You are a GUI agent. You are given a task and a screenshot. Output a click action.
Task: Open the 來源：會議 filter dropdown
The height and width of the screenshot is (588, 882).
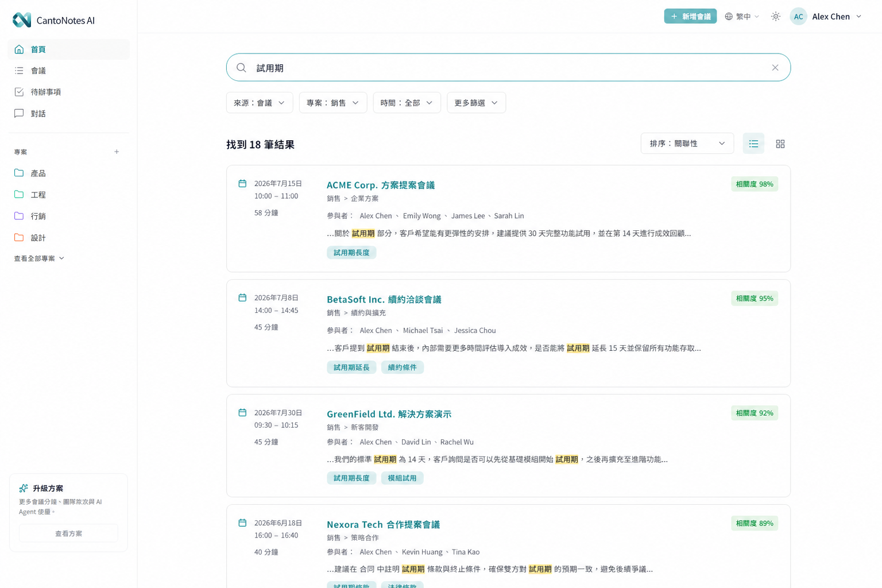pos(260,103)
